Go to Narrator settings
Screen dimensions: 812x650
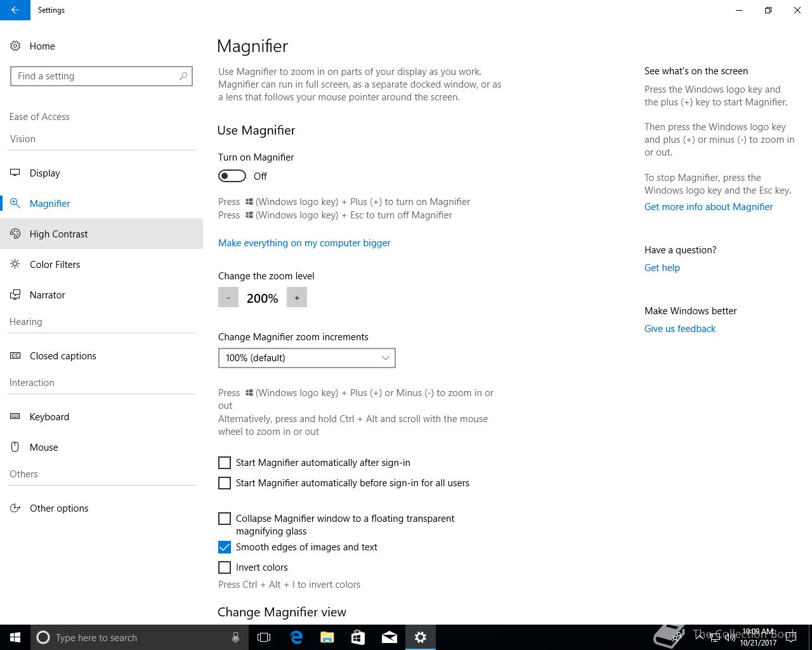[x=101, y=295]
